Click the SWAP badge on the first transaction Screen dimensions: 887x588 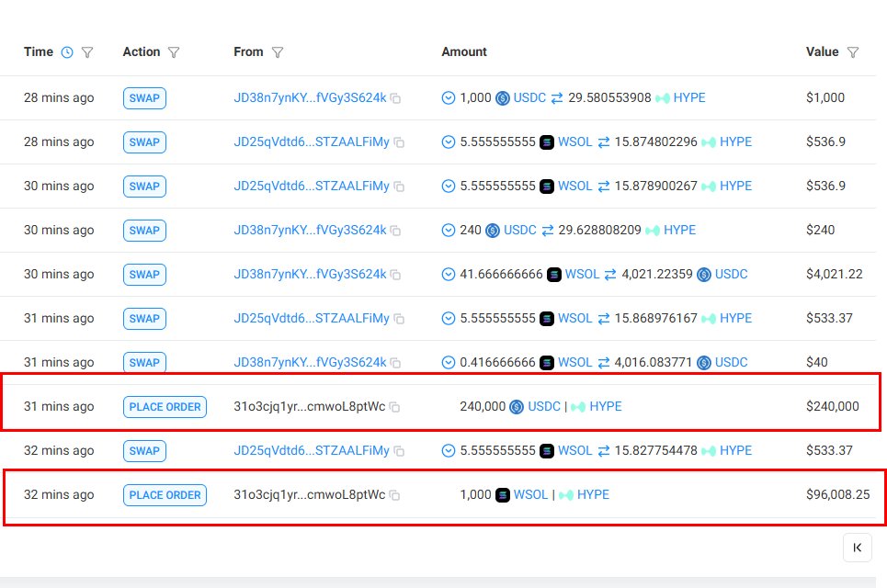pyautogui.click(x=143, y=97)
